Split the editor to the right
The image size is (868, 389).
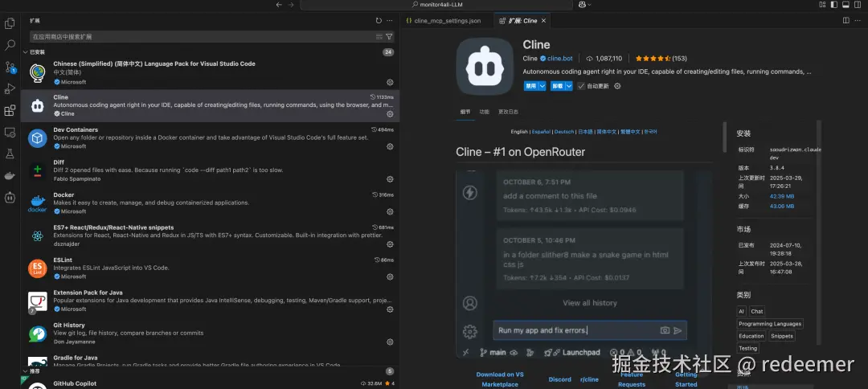click(845, 20)
